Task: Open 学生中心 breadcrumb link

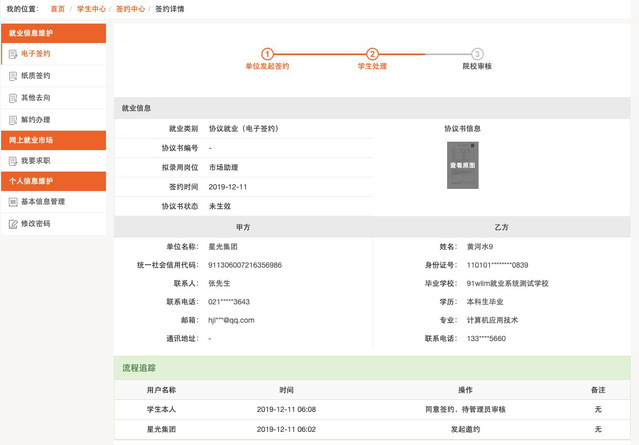Action: click(93, 9)
